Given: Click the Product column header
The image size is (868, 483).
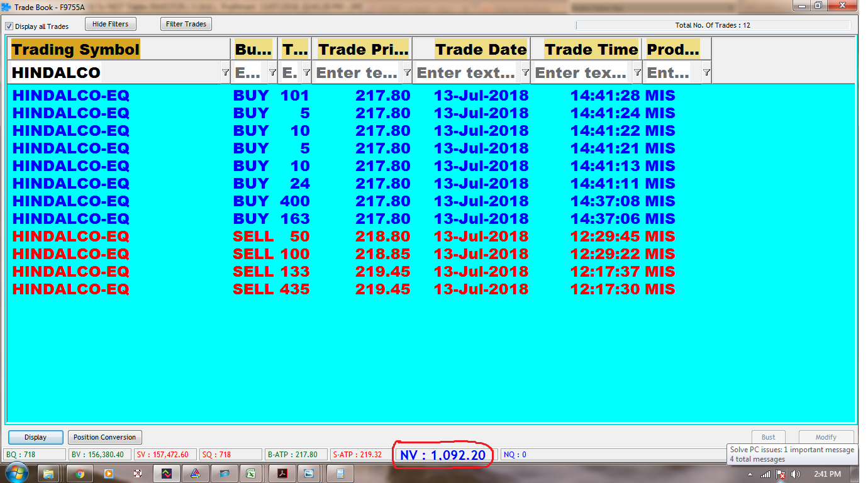Looking at the screenshot, I should tap(677, 50).
